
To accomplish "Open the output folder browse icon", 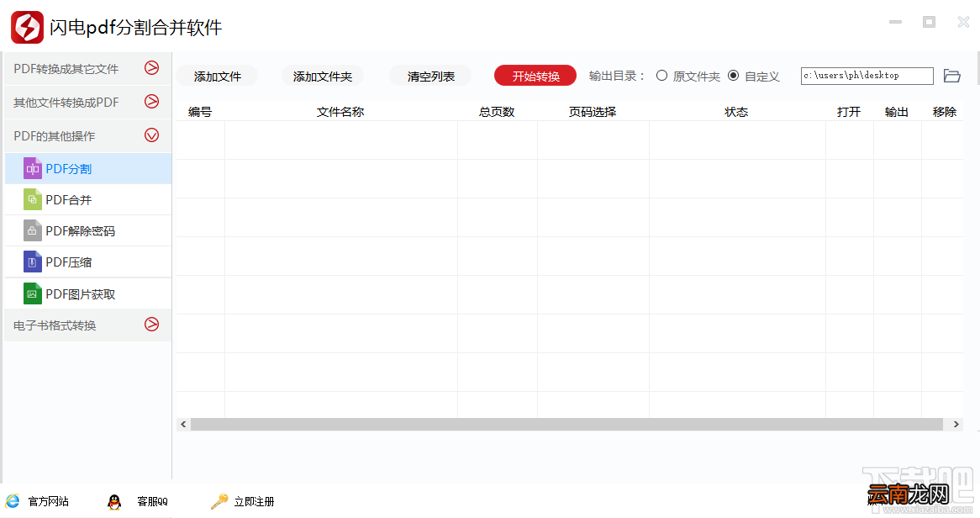I will click(x=952, y=76).
